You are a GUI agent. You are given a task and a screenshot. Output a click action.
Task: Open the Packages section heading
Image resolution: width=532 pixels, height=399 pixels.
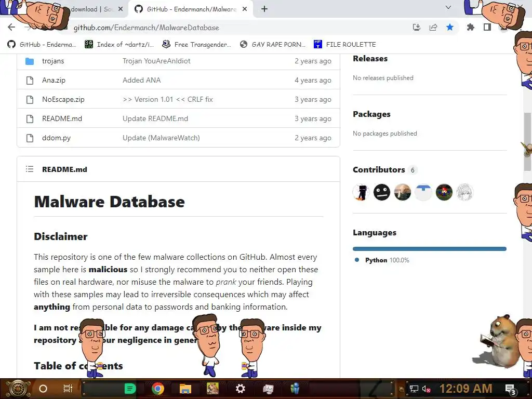click(x=371, y=114)
